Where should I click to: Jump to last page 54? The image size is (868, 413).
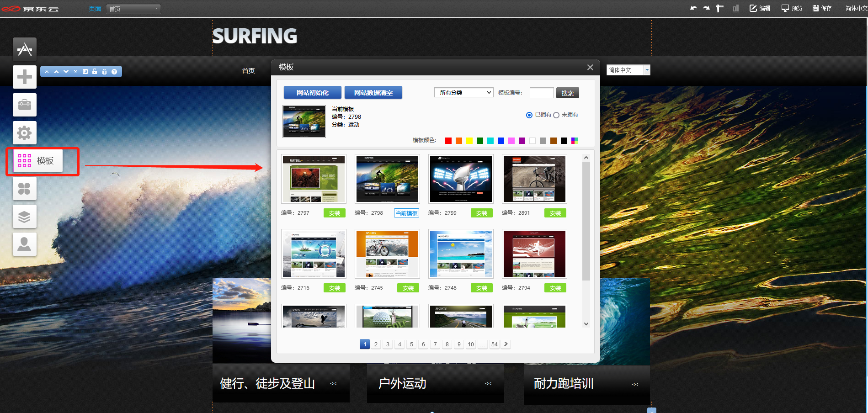tap(495, 344)
